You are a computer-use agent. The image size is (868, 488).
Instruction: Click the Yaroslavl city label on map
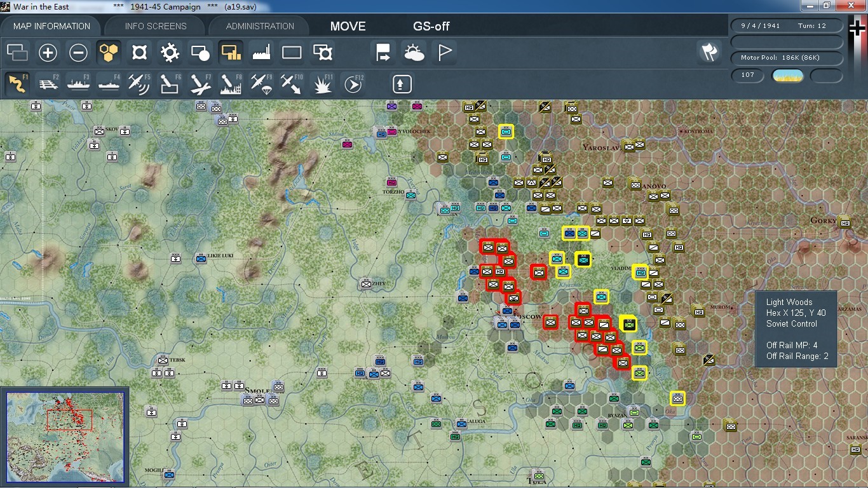click(600, 147)
